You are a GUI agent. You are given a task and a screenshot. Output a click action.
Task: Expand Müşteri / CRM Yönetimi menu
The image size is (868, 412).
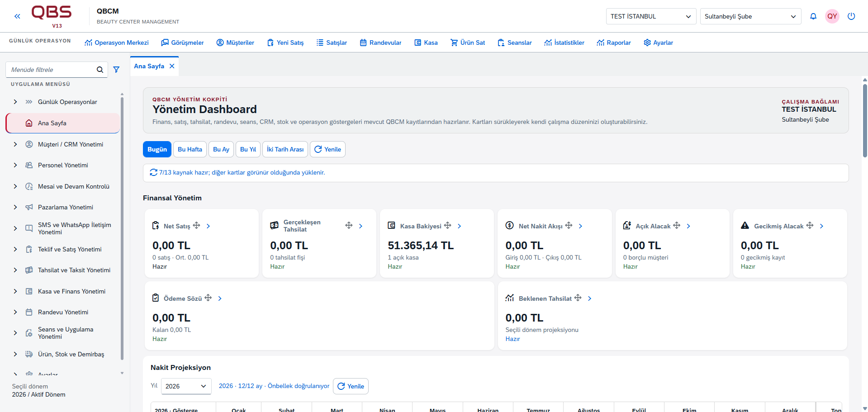(15, 144)
